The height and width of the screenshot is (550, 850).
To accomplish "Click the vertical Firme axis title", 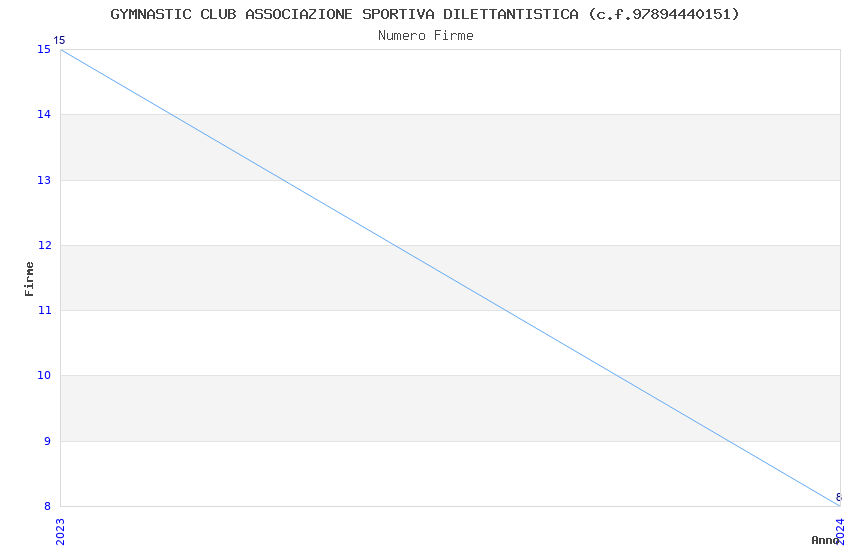I will pos(29,278).
